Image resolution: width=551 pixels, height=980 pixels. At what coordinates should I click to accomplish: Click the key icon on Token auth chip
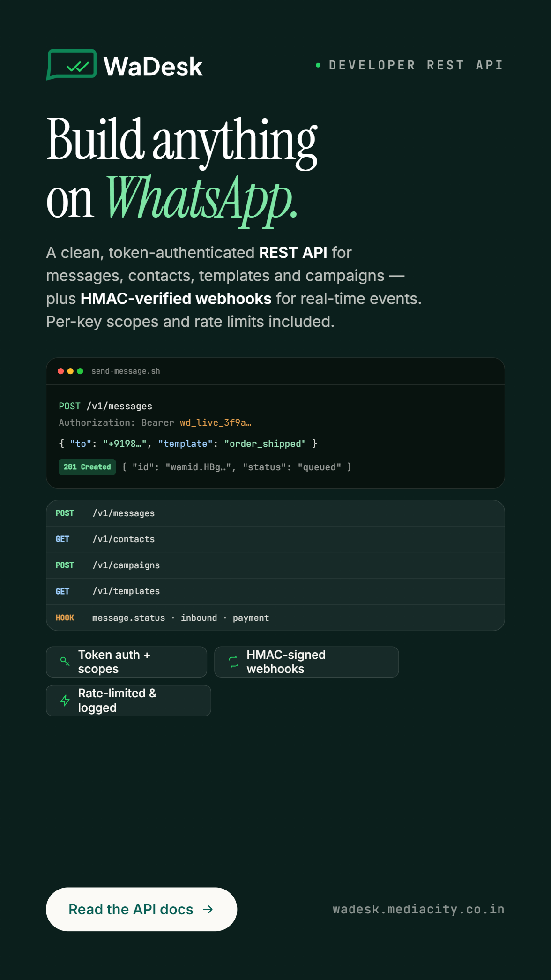tap(65, 662)
